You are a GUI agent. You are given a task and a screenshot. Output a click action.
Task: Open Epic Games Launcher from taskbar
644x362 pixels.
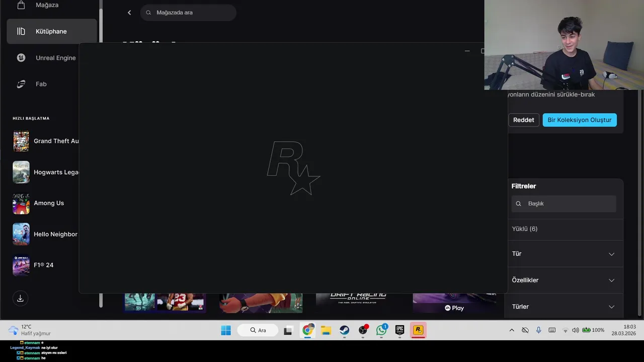tap(400, 330)
